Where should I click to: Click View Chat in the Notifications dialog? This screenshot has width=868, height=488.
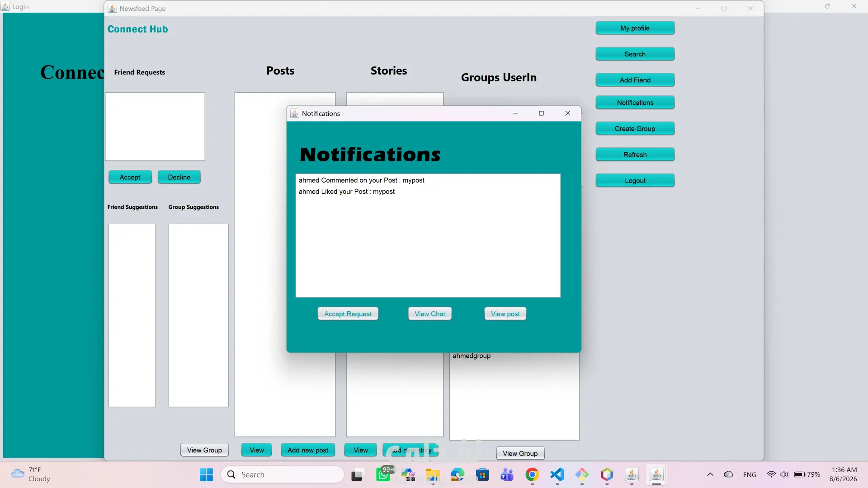[430, 314]
